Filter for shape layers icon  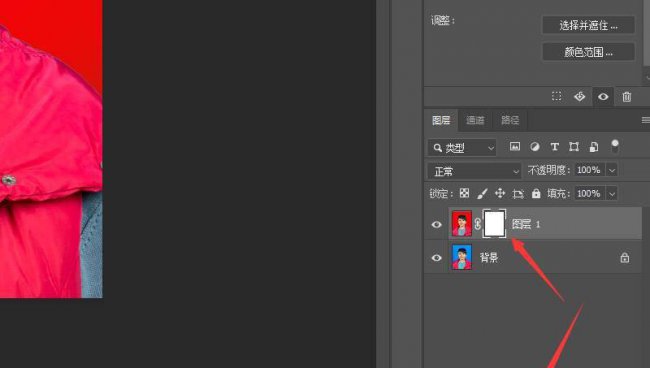(x=574, y=147)
